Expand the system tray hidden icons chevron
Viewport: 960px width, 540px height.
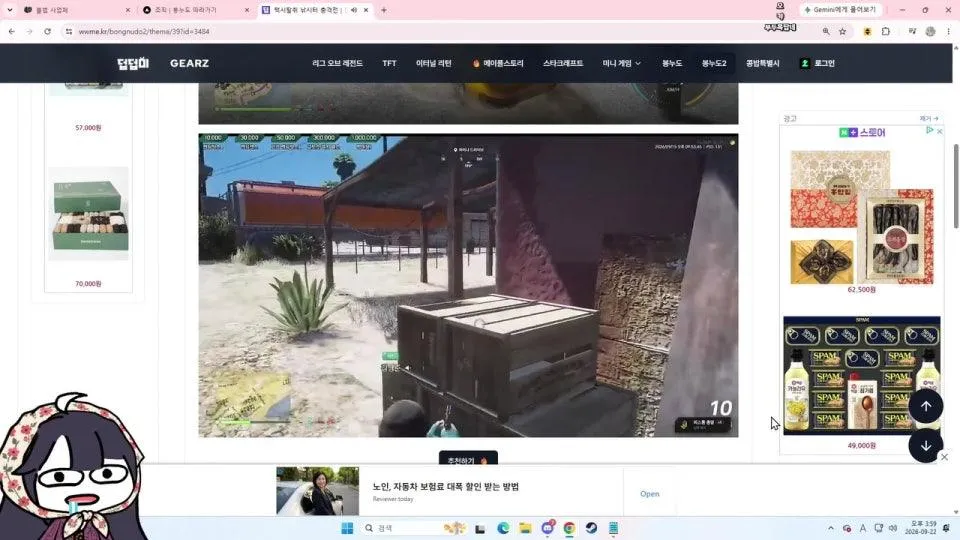click(x=831, y=528)
